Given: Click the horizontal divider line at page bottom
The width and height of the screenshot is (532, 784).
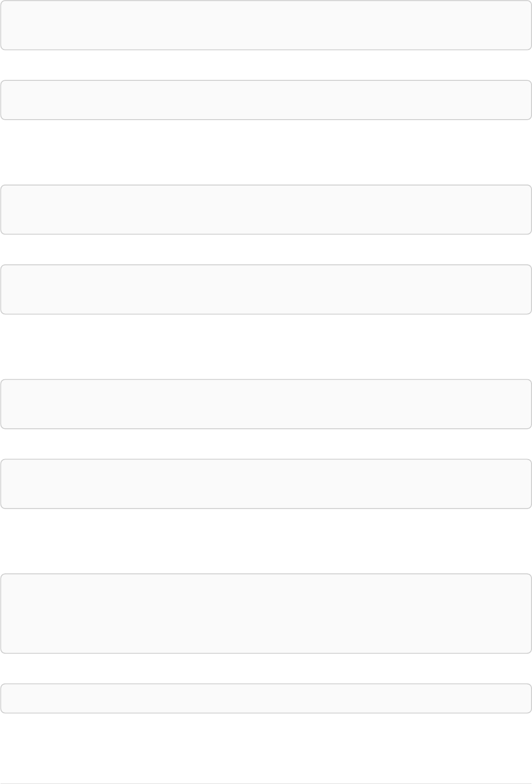Looking at the screenshot, I should coord(266,783).
